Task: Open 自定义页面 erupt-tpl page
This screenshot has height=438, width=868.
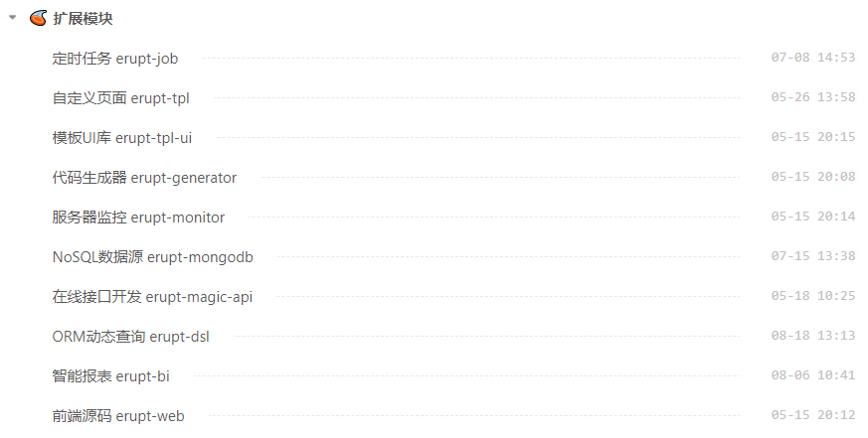Action: (120, 97)
